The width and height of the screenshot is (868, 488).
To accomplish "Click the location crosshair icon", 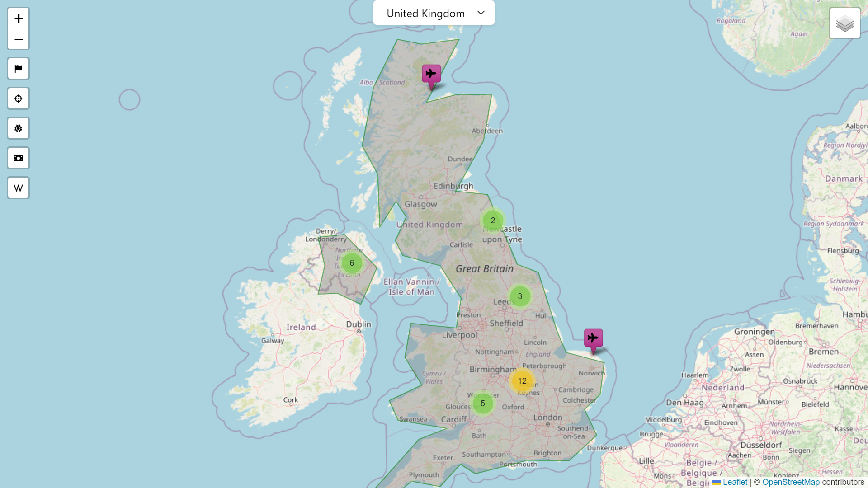I will [x=19, y=99].
